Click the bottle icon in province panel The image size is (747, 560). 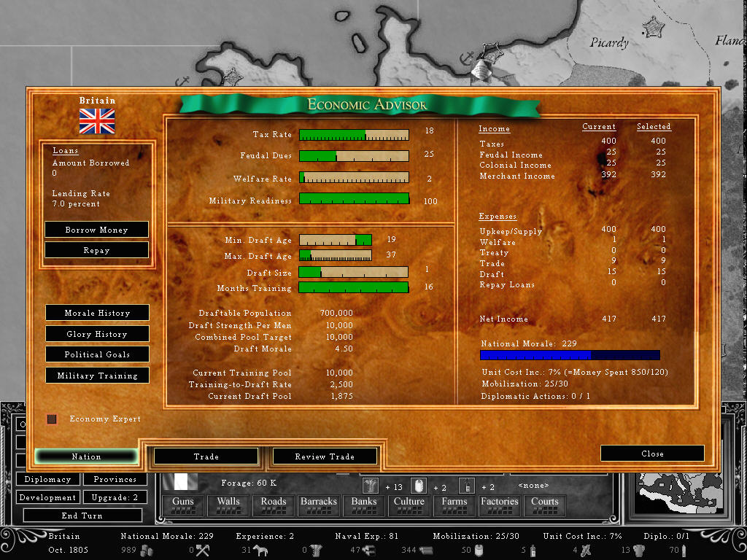(467, 486)
